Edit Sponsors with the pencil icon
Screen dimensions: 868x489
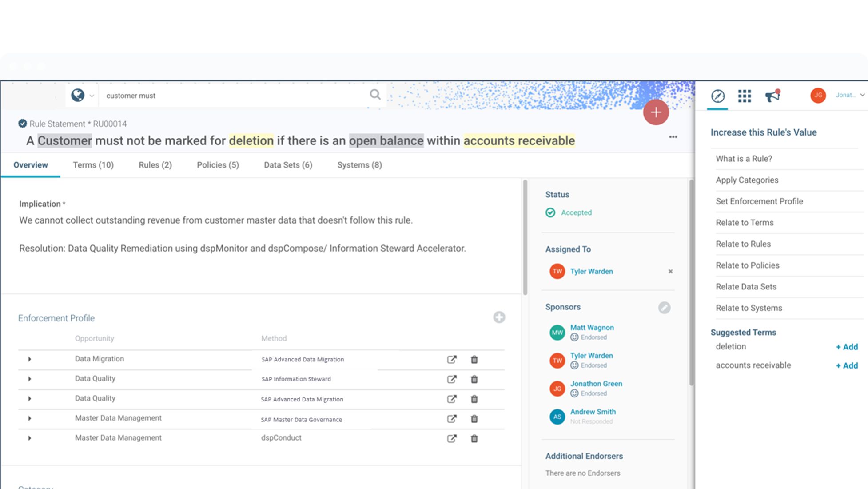coord(664,308)
